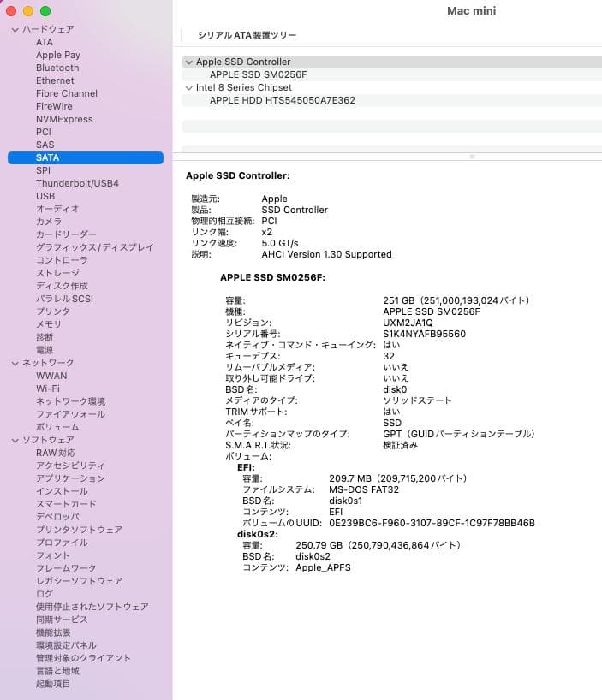Open 環境設定パネル sidebar item
The image size is (602, 700).
click(x=66, y=646)
